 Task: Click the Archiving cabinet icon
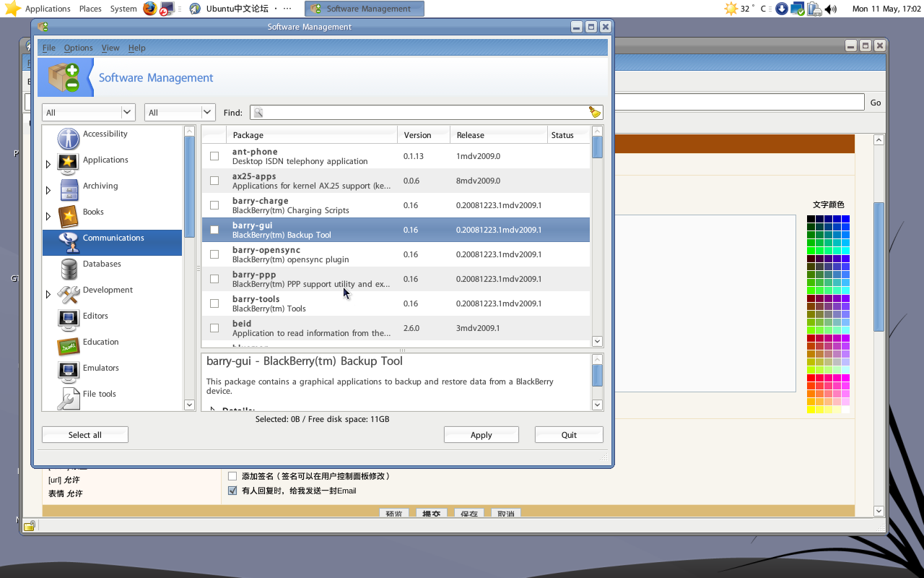pyautogui.click(x=69, y=190)
